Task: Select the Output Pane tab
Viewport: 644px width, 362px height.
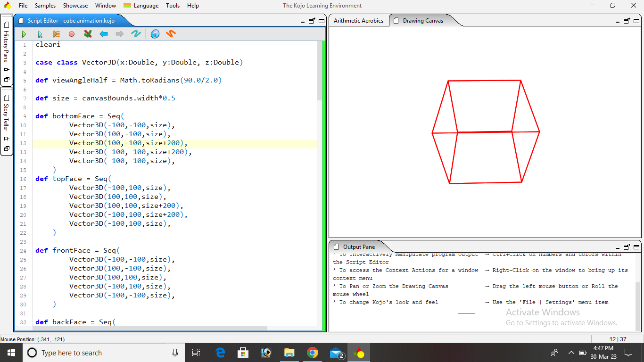Action: (x=359, y=247)
